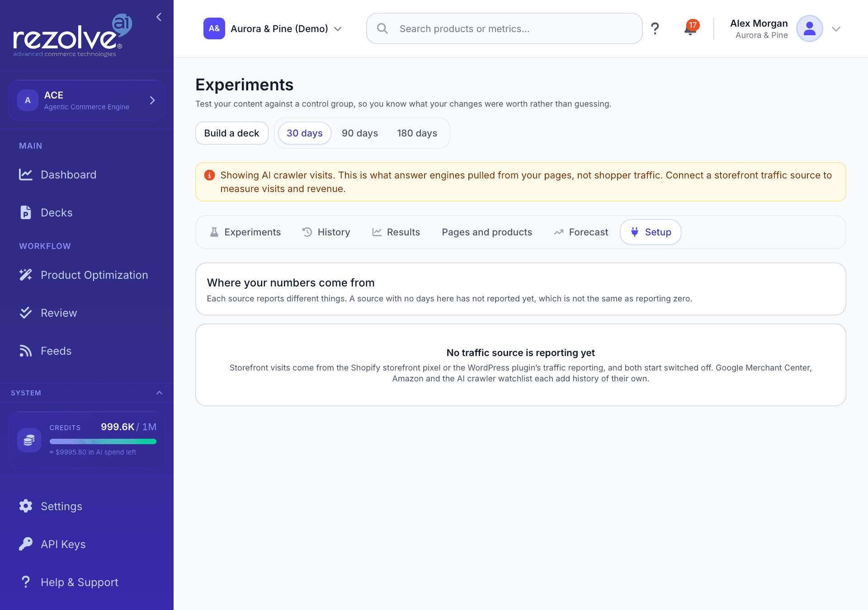Open the API Keys page

pyautogui.click(x=87, y=544)
